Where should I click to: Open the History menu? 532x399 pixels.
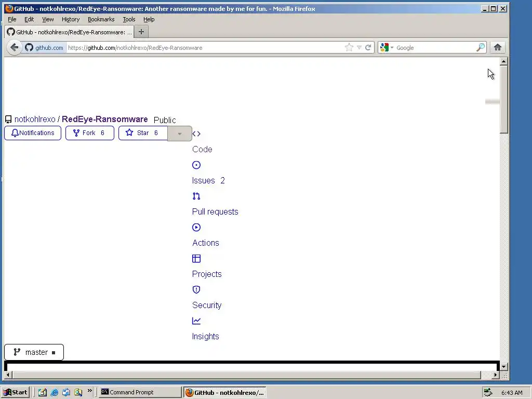(71, 19)
